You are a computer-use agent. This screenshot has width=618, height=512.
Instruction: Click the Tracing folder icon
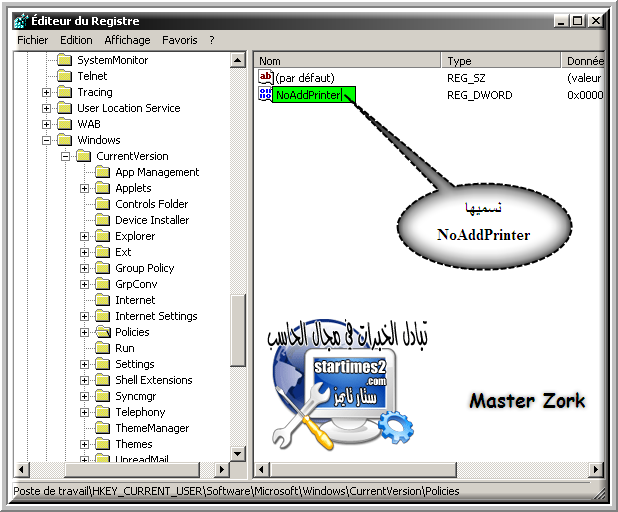point(64,92)
